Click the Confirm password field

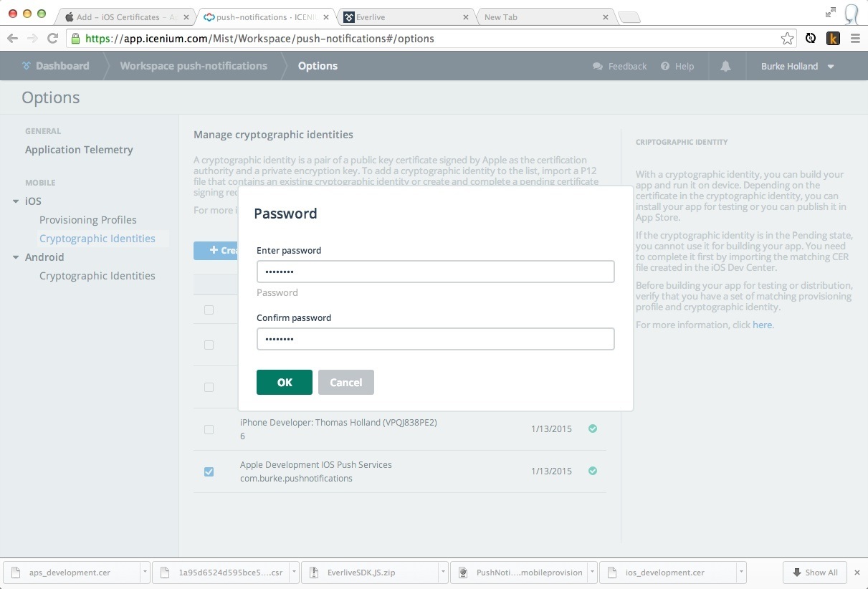click(x=435, y=339)
